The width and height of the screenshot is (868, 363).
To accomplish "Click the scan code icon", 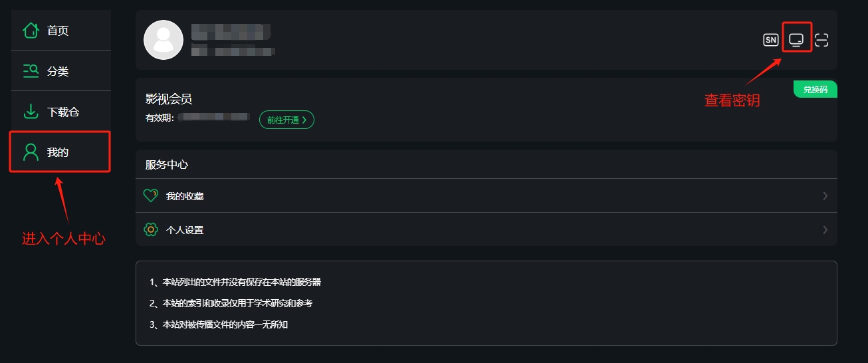I will [822, 40].
